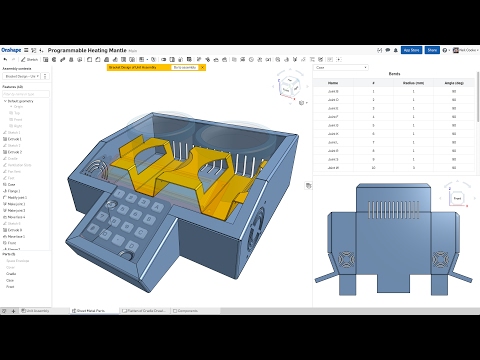Viewport: 480px width, 360px height.
Task: Select the Ventilation Slots sketch feature
Action: click(19, 165)
